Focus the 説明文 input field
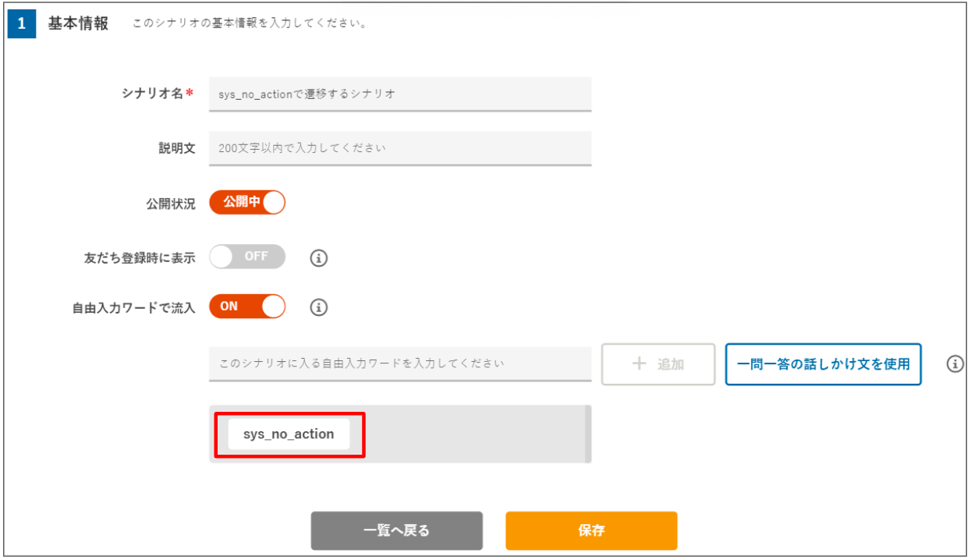This screenshot has height=560, width=971. coord(399,147)
